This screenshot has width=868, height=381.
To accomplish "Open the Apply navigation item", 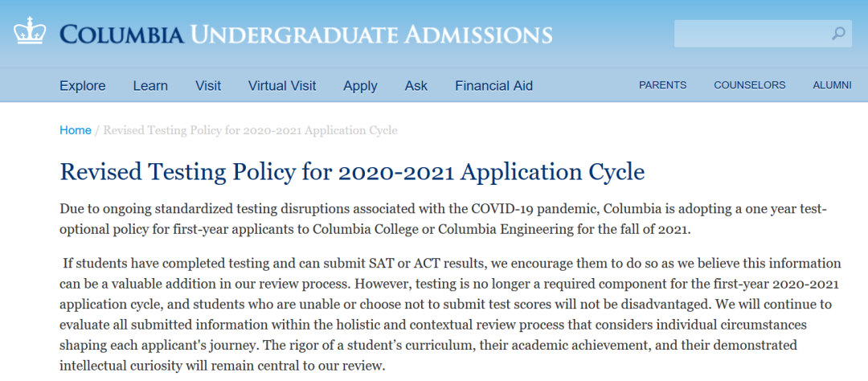I will pos(360,85).
